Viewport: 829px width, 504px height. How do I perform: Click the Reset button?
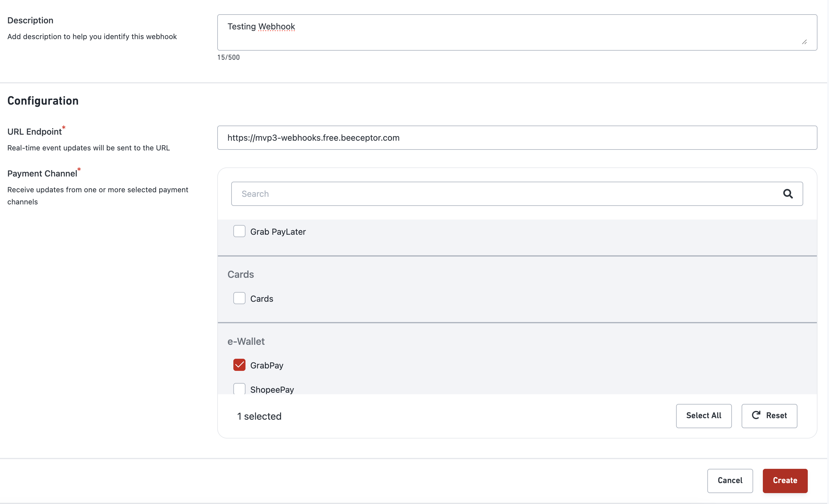pyautogui.click(x=769, y=415)
